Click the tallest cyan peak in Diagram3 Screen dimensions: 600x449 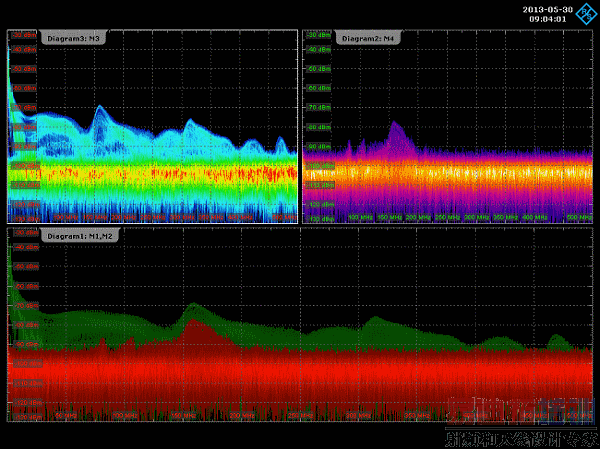(x=99, y=108)
